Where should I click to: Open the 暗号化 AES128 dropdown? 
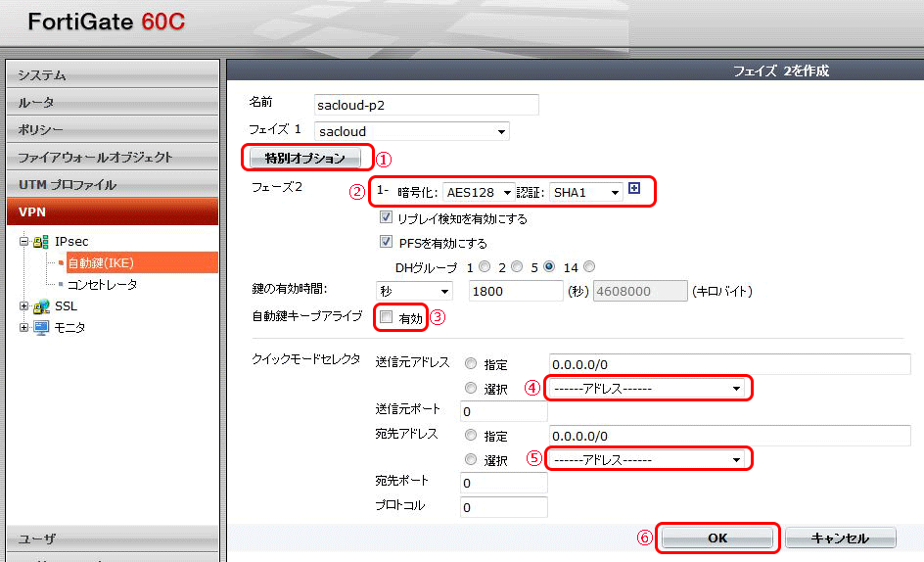coord(479,193)
